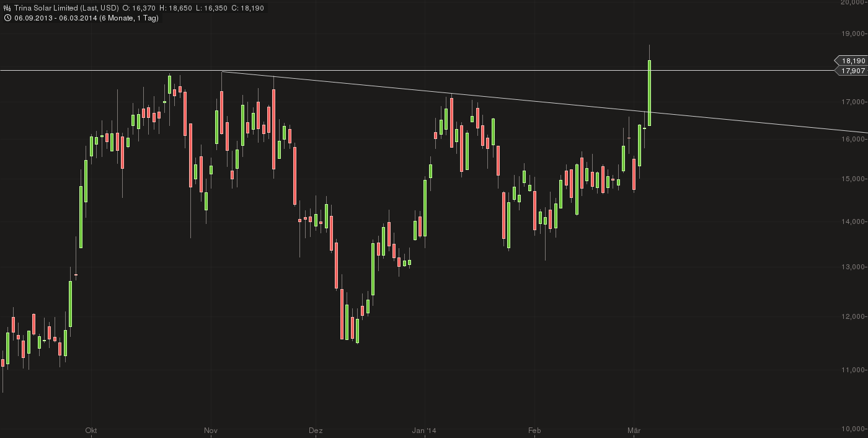This screenshot has width=868, height=438.
Task: Click the Nov label on the time axis
Action: tap(210, 430)
